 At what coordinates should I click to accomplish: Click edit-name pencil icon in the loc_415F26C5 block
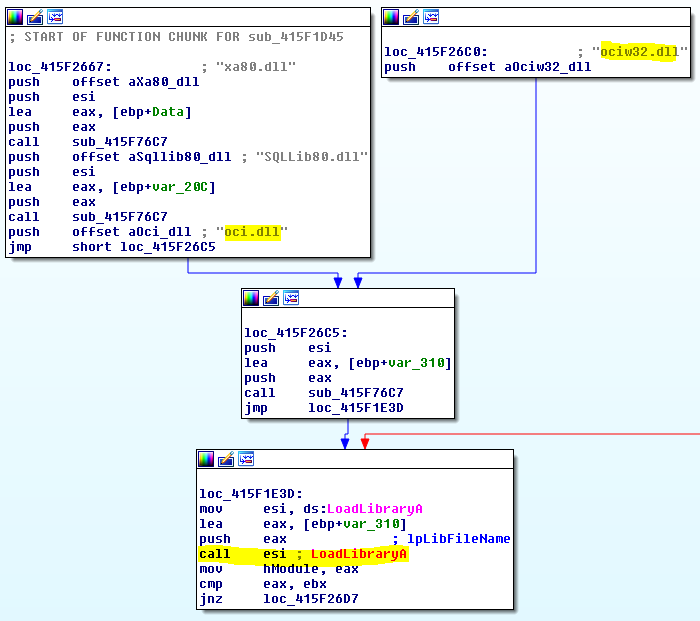[271, 298]
